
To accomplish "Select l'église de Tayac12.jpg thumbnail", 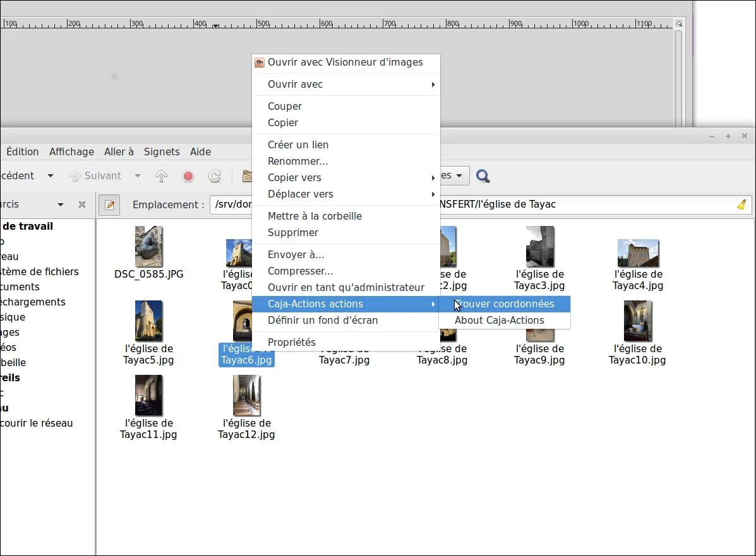I will click(246, 396).
